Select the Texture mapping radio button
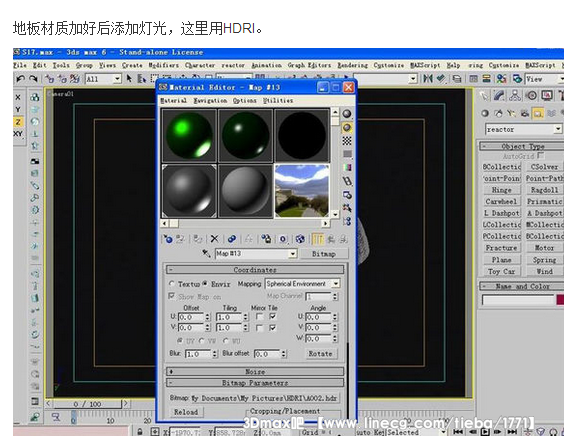 tap(172, 284)
